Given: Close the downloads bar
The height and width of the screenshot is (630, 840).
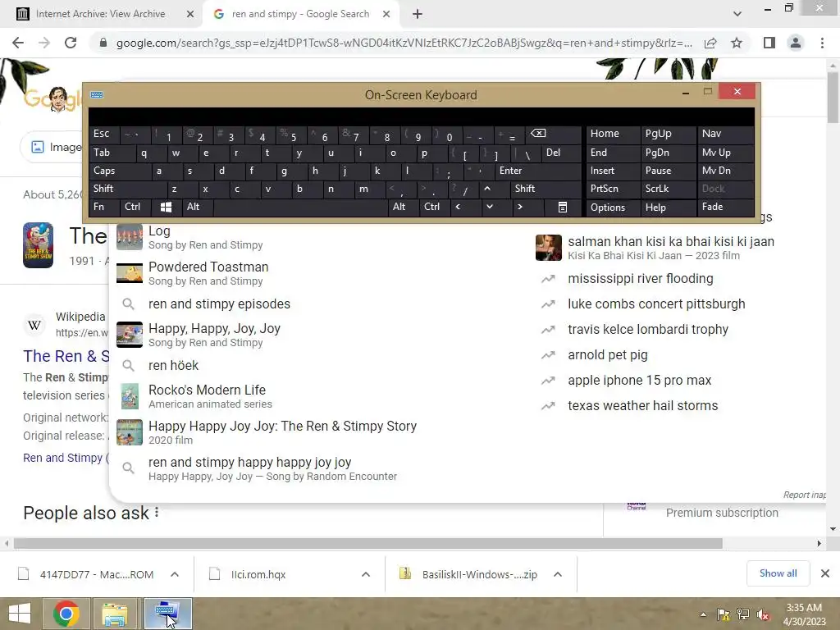Looking at the screenshot, I should 825,573.
